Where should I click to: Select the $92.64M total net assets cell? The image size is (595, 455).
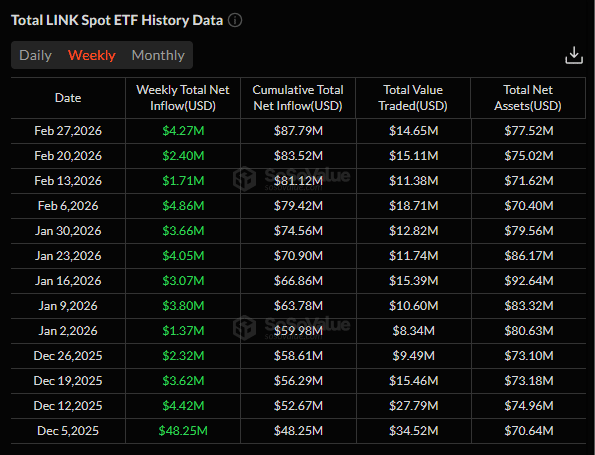click(x=529, y=281)
